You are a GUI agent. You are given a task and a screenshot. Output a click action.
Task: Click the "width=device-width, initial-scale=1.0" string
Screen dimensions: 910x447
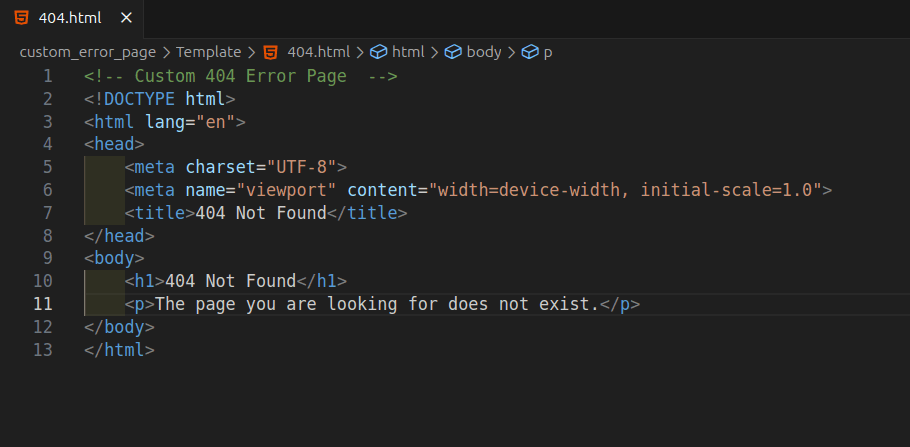[625, 190]
